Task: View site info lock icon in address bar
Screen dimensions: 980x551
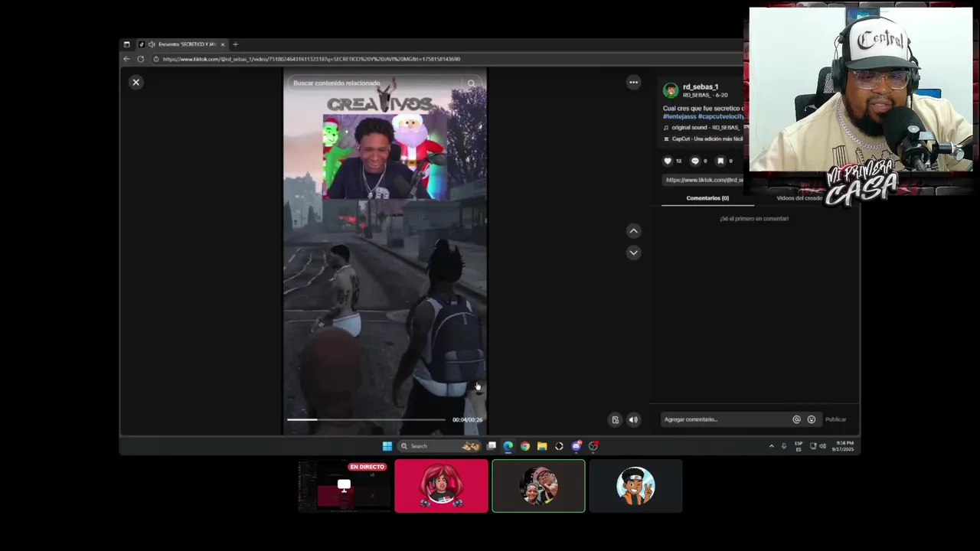Action: click(155, 59)
